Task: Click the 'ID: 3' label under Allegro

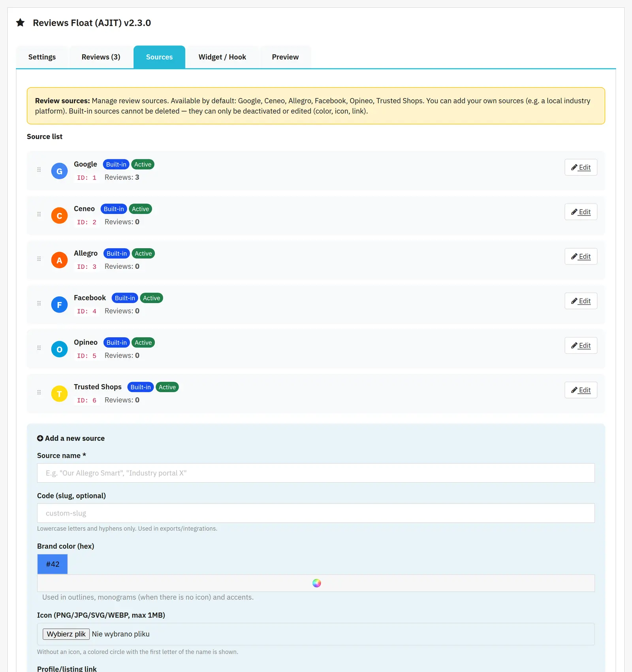Action: pyautogui.click(x=87, y=267)
